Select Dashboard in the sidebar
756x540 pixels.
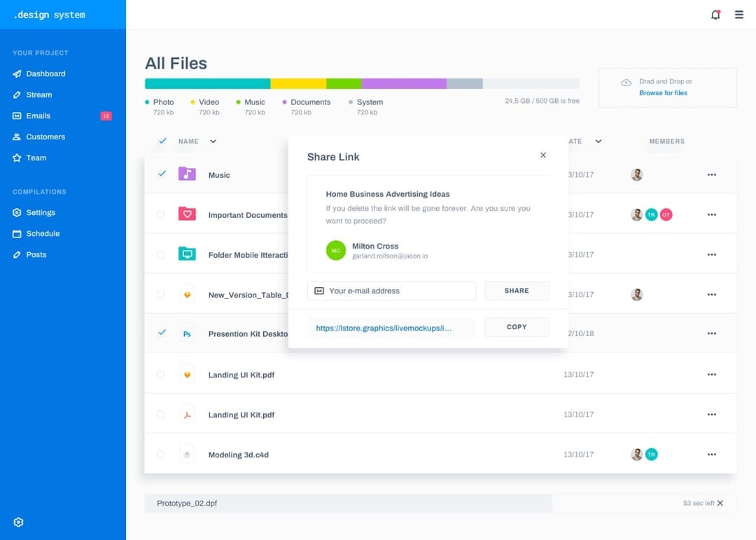click(x=17, y=74)
